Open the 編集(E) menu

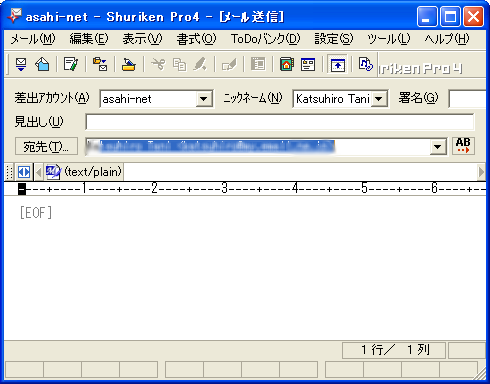(89, 39)
